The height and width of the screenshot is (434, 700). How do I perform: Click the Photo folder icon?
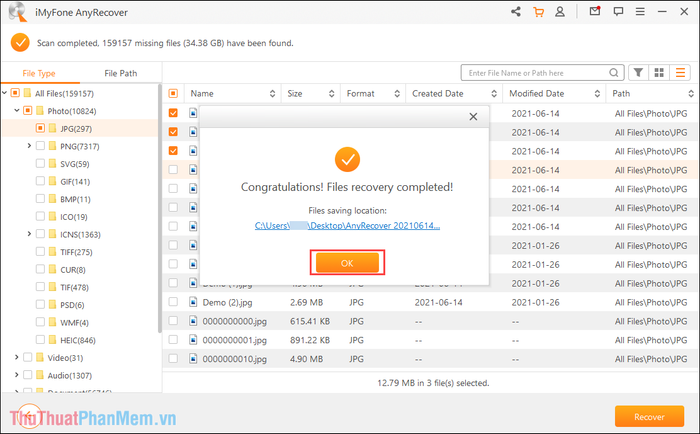tap(39, 110)
